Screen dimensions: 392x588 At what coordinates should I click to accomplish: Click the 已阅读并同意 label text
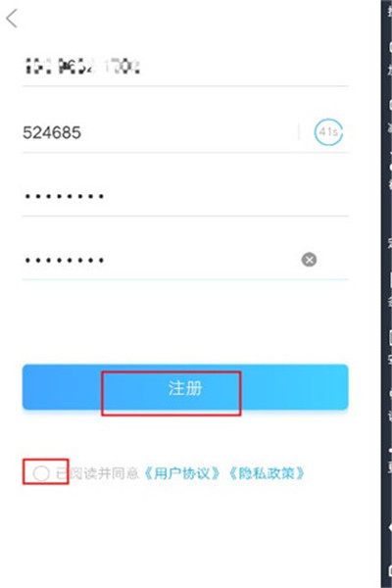click(97, 473)
